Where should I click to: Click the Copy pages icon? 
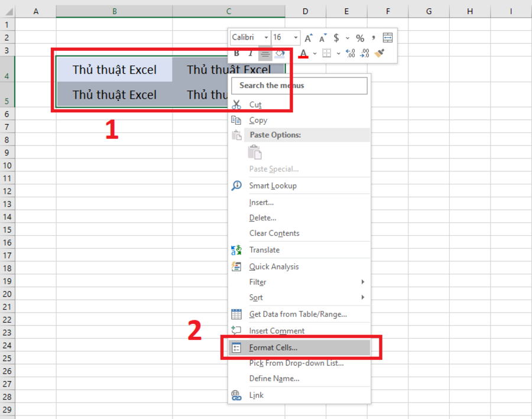click(x=236, y=120)
